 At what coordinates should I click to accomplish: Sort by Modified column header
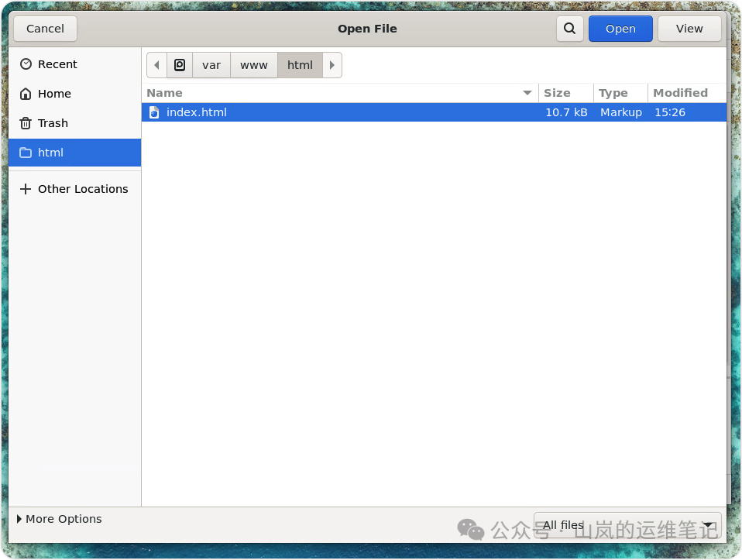pyautogui.click(x=687, y=93)
